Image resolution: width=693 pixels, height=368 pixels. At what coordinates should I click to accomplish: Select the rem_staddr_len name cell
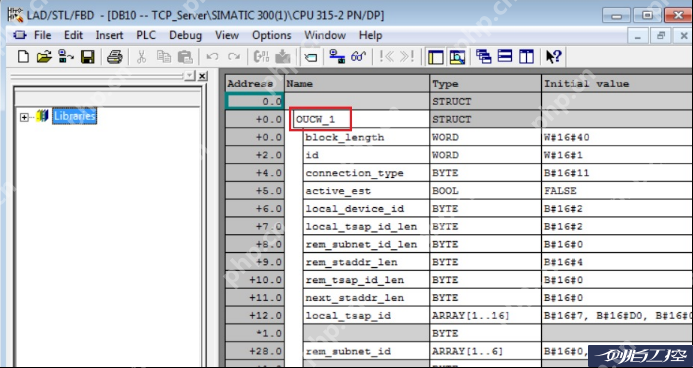click(366, 262)
